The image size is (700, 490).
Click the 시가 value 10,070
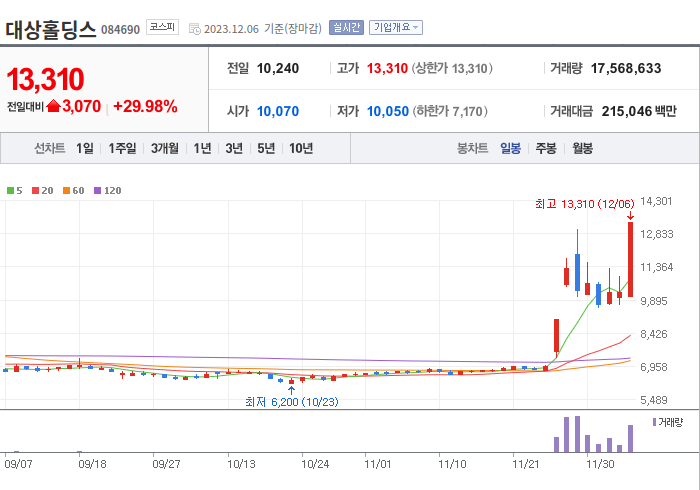278,111
